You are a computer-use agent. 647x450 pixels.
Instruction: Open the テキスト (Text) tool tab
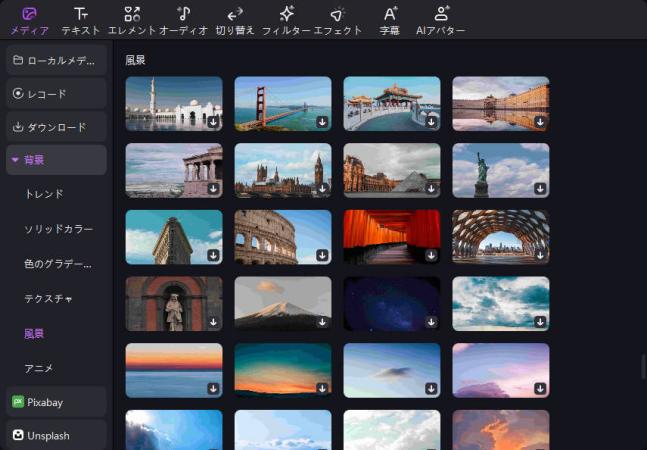tap(81, 20)
